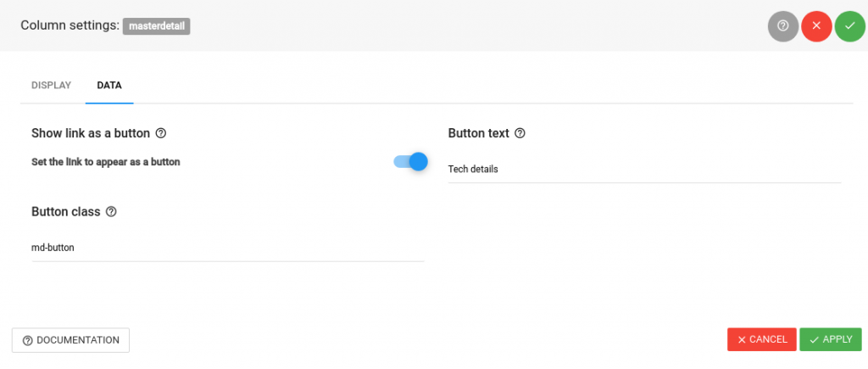Apply the column settings changes

pos(831,339)
